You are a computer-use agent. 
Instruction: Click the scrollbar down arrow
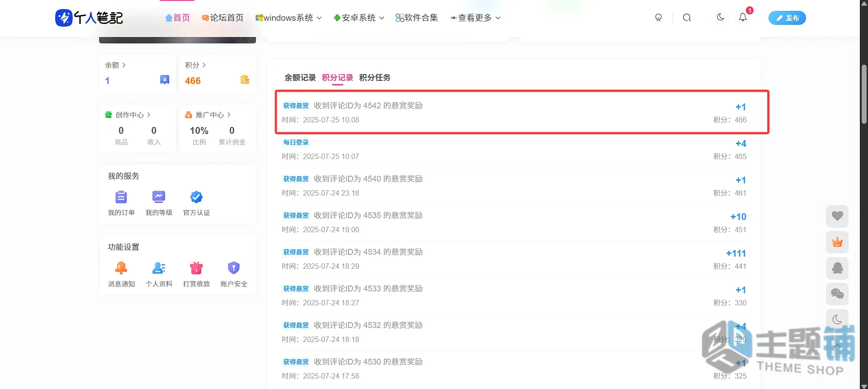click(x=864, y=385)
